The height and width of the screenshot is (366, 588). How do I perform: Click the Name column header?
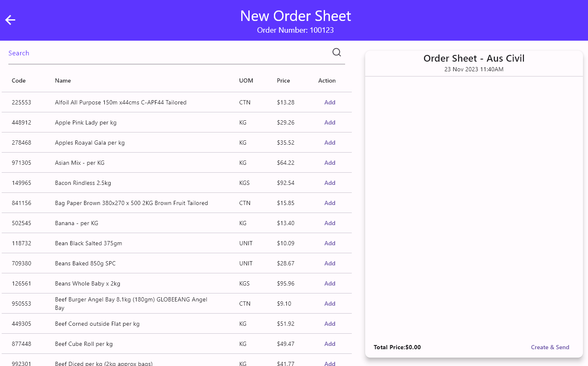coord(63,80)
